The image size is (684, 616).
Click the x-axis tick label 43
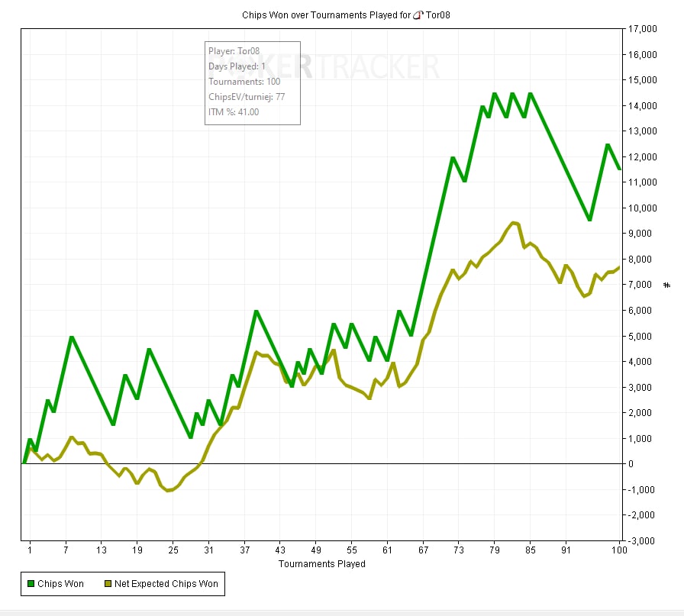point(280,550)
